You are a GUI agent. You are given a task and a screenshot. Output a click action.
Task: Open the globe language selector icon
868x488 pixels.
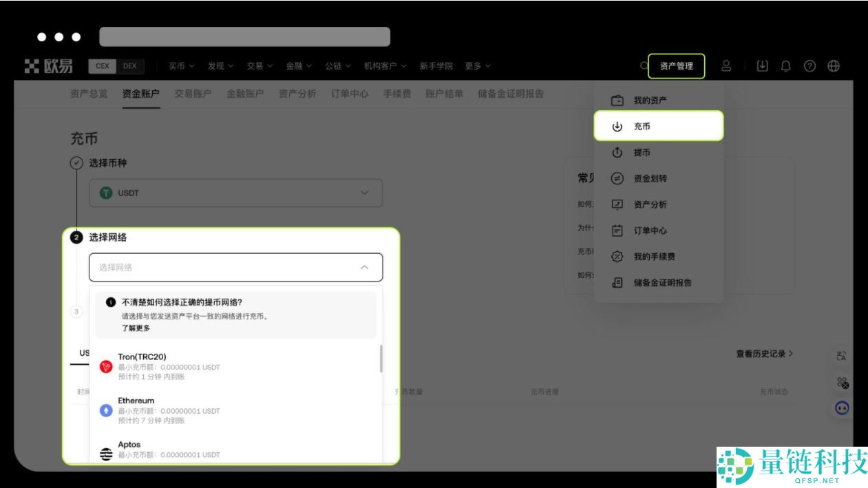click(833, 65)
